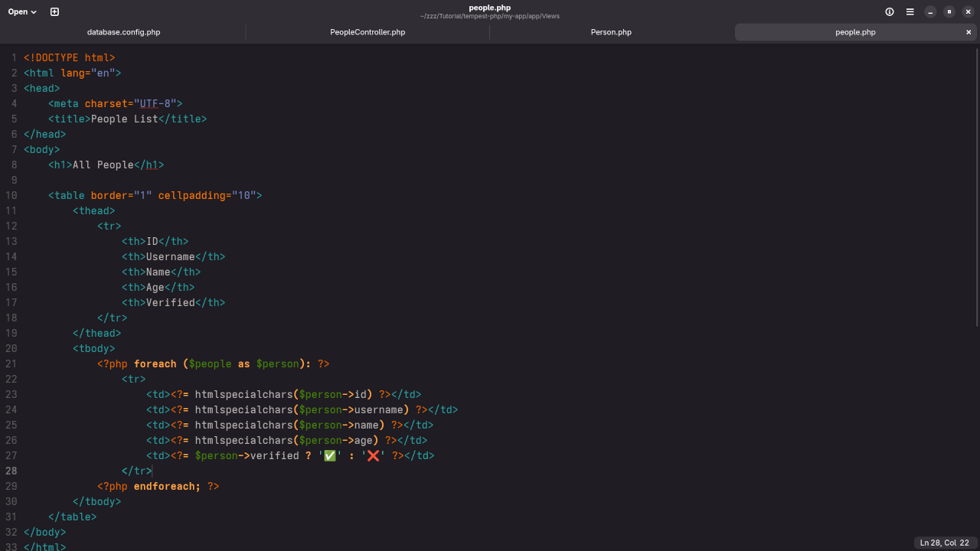Click the <th>Username</th> line

174,256
